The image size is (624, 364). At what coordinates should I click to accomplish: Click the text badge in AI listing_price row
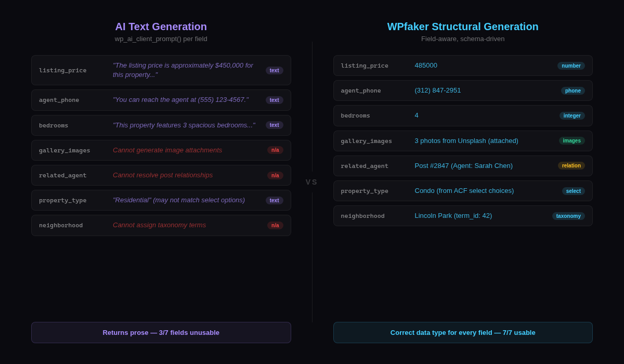(275, 70)
